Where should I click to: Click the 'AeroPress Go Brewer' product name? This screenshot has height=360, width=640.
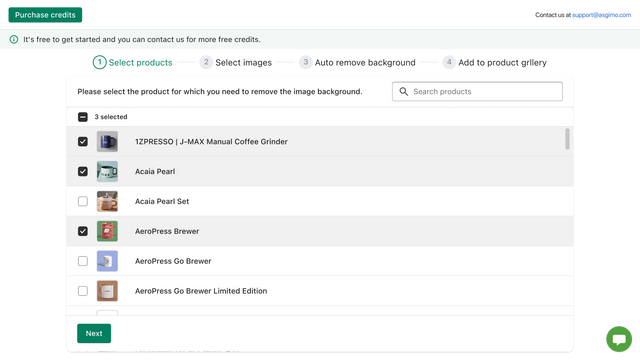point(173,261)
